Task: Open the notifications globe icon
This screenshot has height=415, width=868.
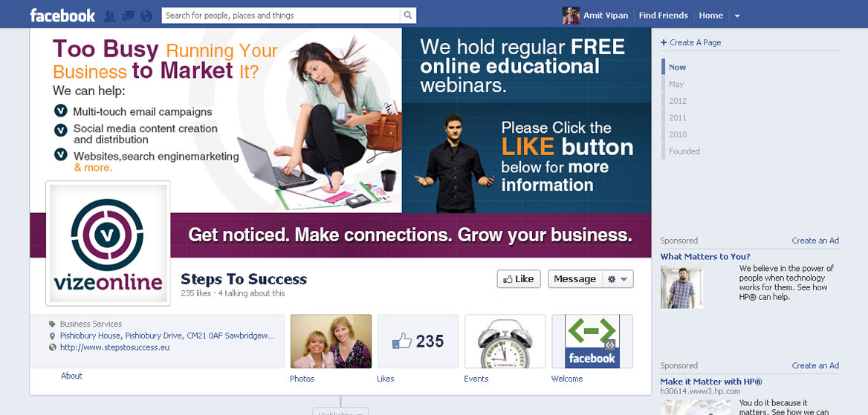Action: [x=146, y=16]
